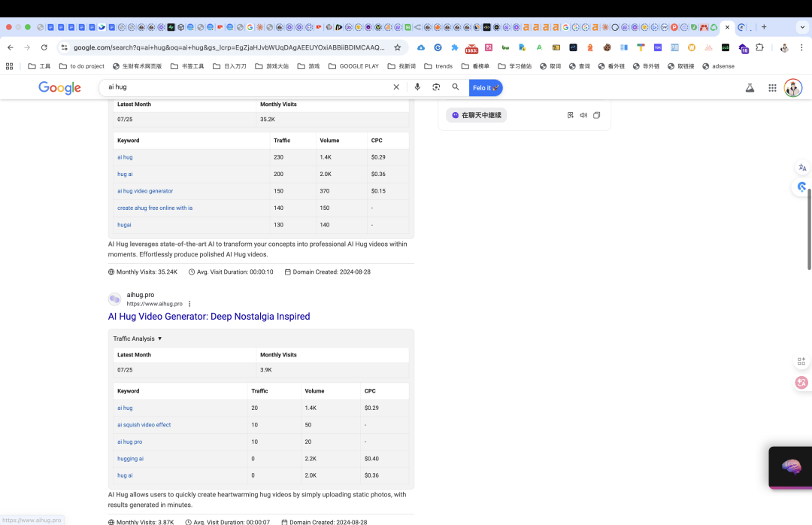Open the floating translate icon on right edge

[x=802, y=168]
